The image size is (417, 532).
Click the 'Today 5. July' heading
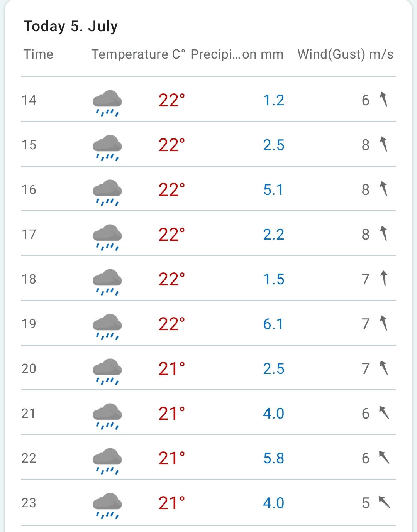[x=71, y=26]
